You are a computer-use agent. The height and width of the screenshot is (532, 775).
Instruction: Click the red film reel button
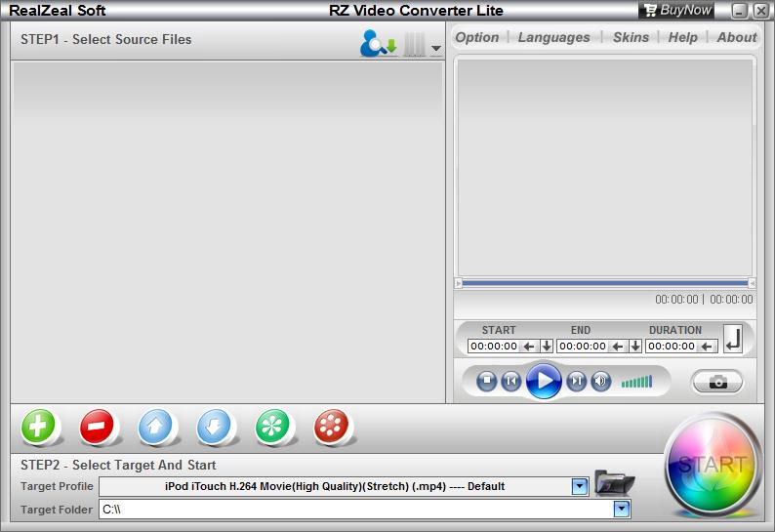[332, 427]
